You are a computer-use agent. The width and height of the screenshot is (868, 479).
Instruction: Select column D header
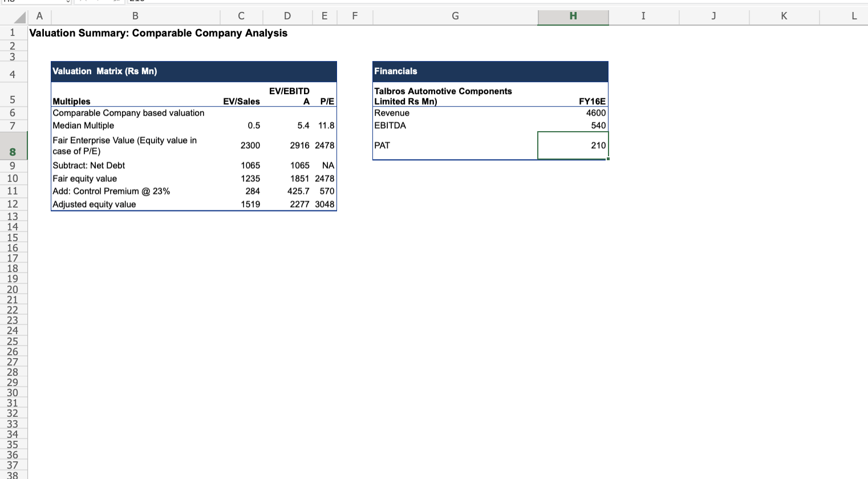[287, 17]
